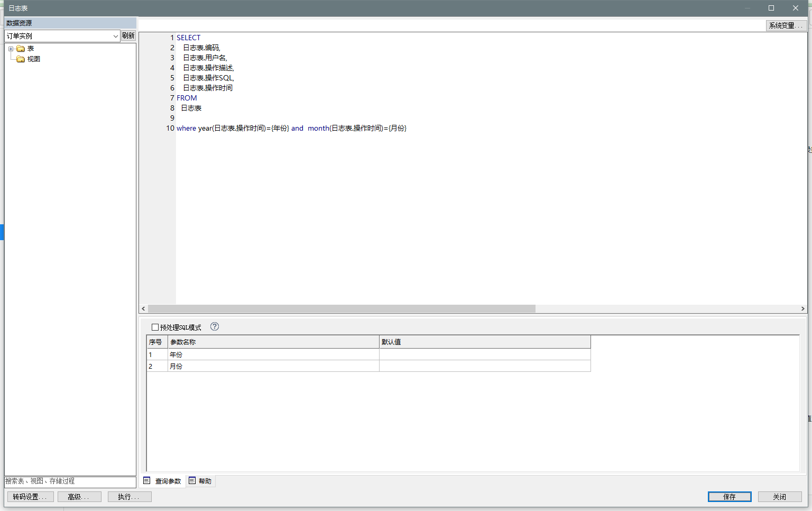Click the 转码设置 button
Screen dimensions: 812x511
tap(30, 497)
